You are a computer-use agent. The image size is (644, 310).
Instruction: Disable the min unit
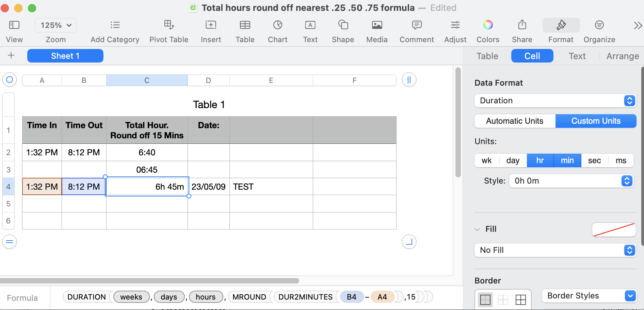pos(567,160)
